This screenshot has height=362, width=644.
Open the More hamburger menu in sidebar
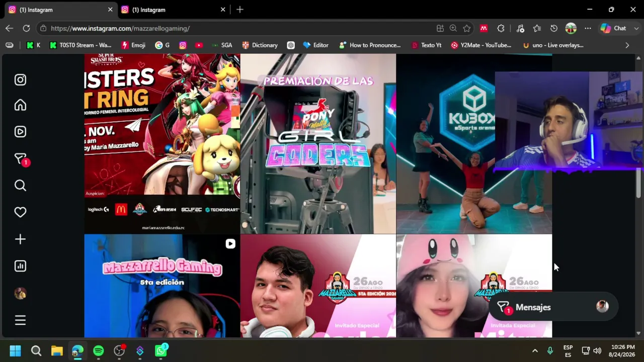coord(20,320)
